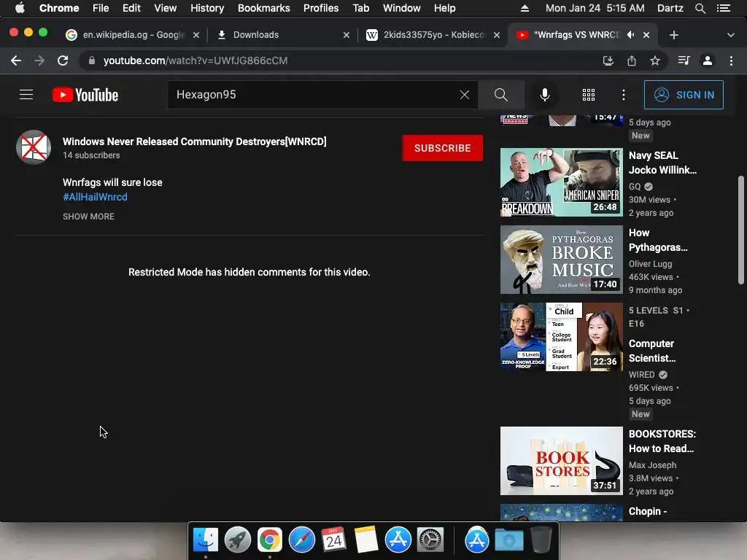747x560 pixels.
Task: Click the SUBSCRIBE button
Action: 443,148
